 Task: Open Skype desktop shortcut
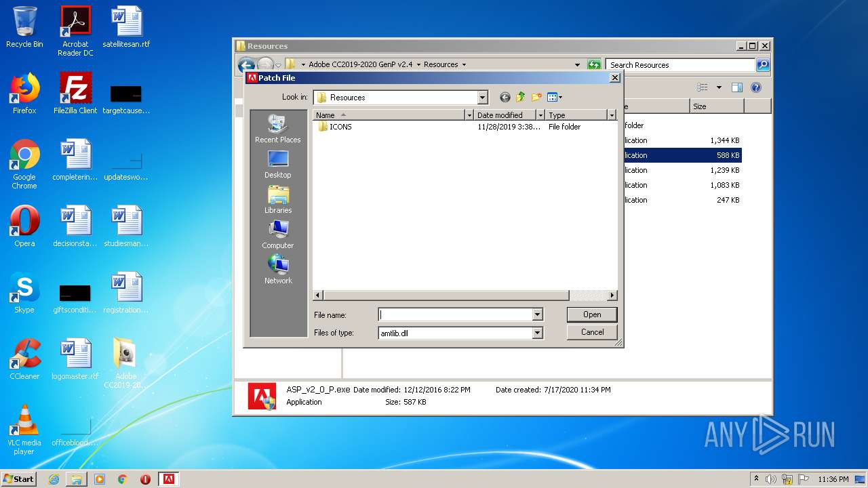point(24,293)
